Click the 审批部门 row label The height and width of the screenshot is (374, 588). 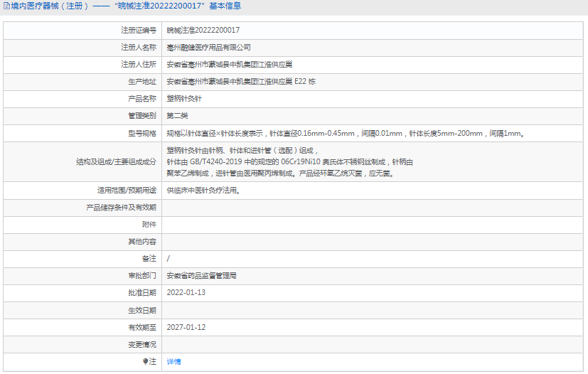click(142, 276)
